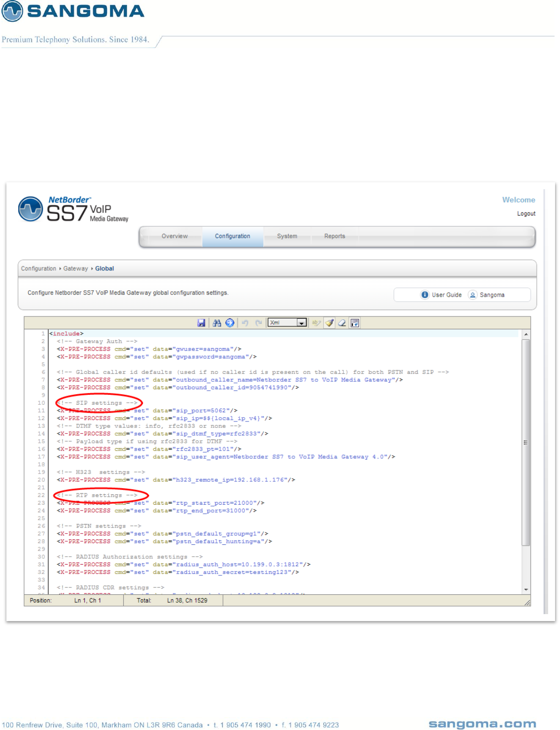Screen dimensions: 560x730
Task: Toggle the highlight brush icon
Action: [x=329, y=323]
